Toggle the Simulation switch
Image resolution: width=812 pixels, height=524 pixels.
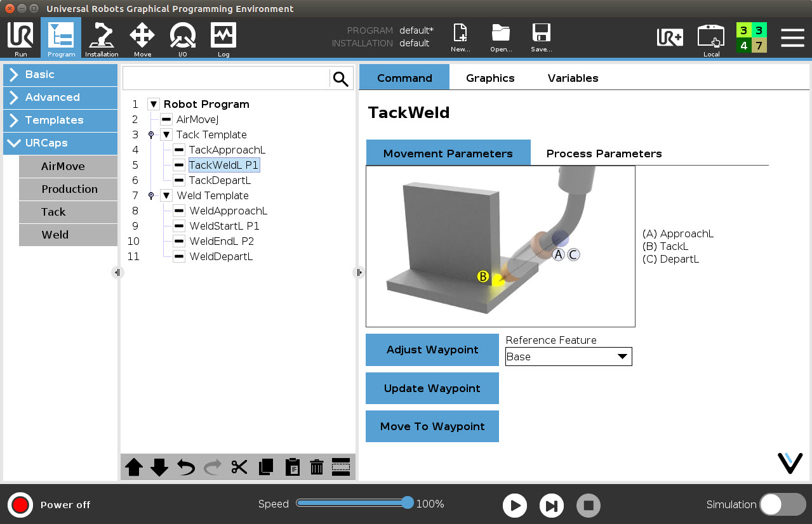(x=782, y=504)
